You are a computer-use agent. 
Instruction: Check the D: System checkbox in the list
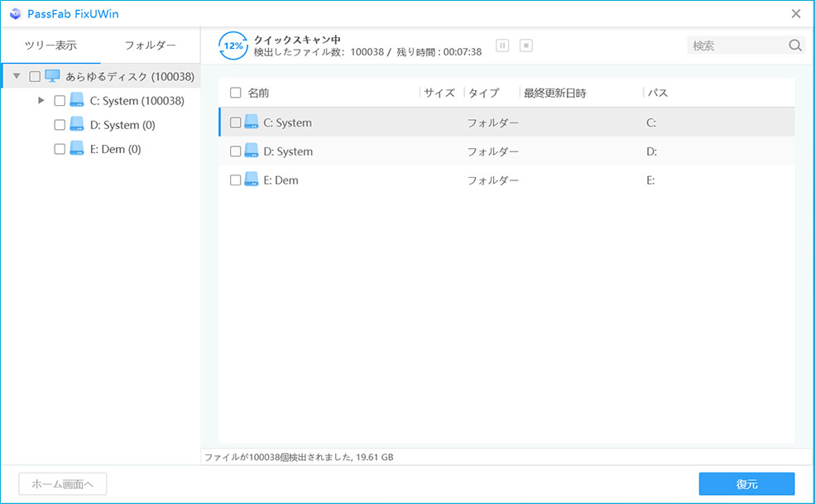point(235,151)
